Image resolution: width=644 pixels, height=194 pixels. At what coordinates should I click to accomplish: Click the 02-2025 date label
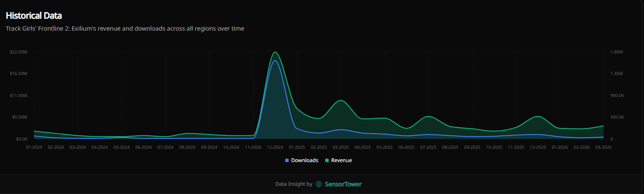point(319,147)
